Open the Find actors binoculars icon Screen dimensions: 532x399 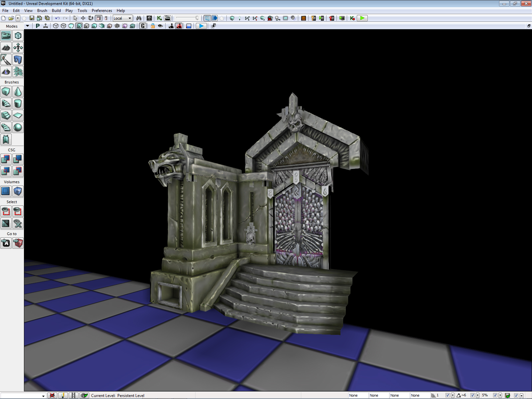point(139,18)
